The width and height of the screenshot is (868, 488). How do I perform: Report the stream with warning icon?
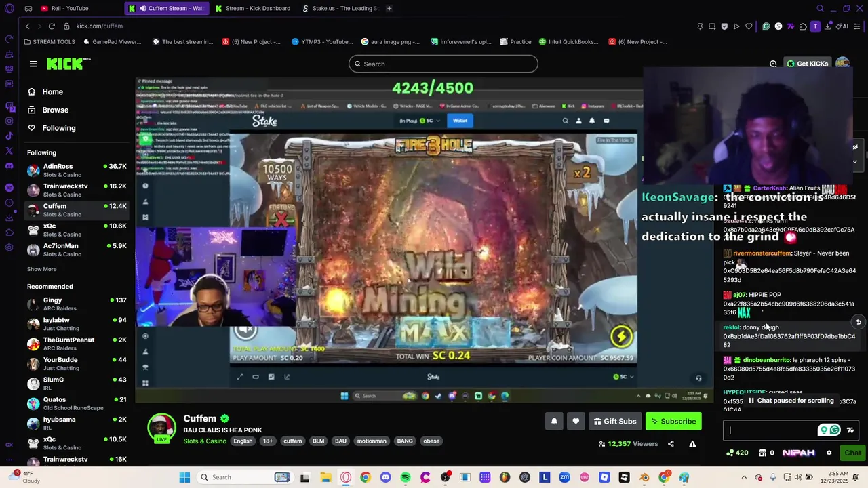tap(692, 444)
